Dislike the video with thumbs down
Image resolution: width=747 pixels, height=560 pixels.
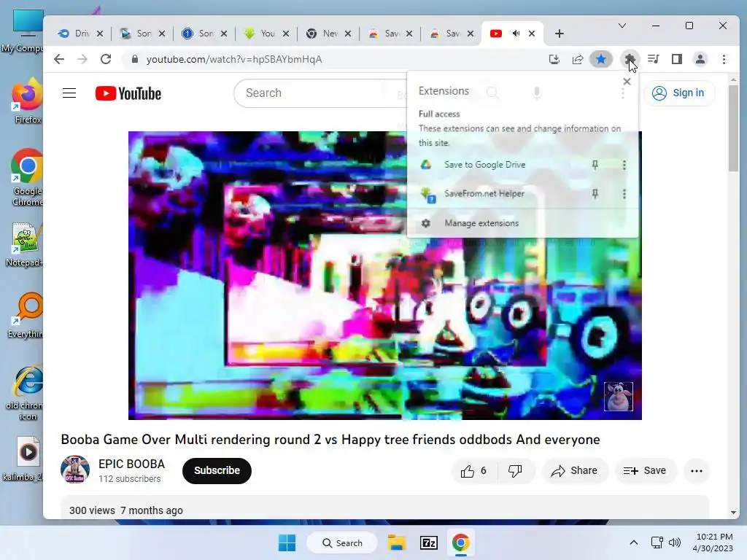(516, 471)
